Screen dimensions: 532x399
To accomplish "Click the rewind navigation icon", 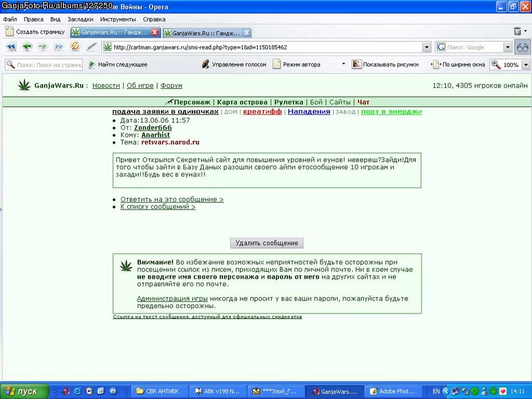I will (x=11, y=46).
